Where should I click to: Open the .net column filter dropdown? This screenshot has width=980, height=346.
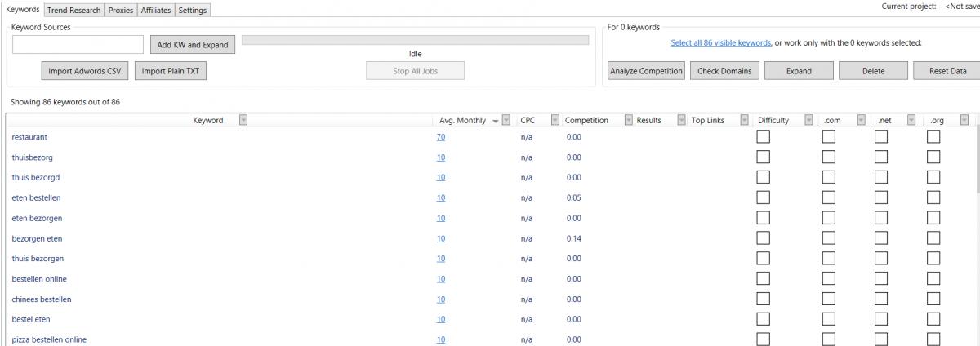(x=911, y=121)
